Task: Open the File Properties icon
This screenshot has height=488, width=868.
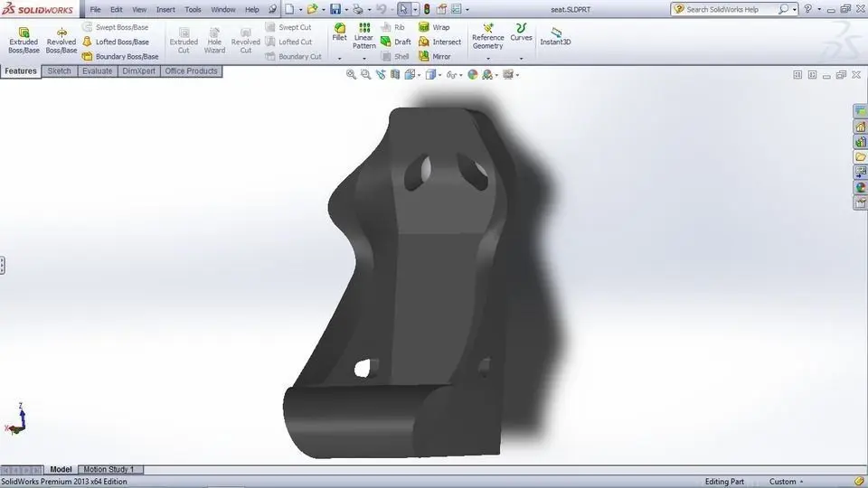Action: tap(441, 9)
